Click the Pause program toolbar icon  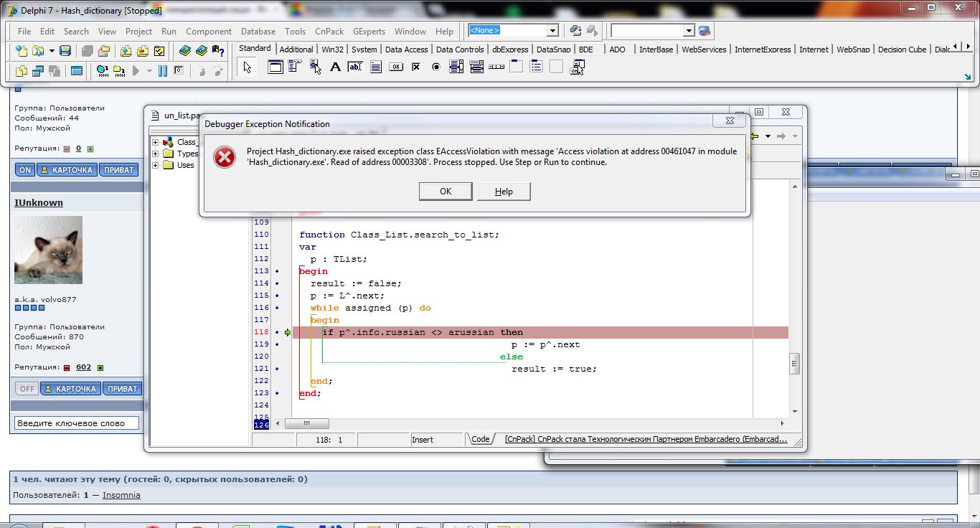point(162,71)
